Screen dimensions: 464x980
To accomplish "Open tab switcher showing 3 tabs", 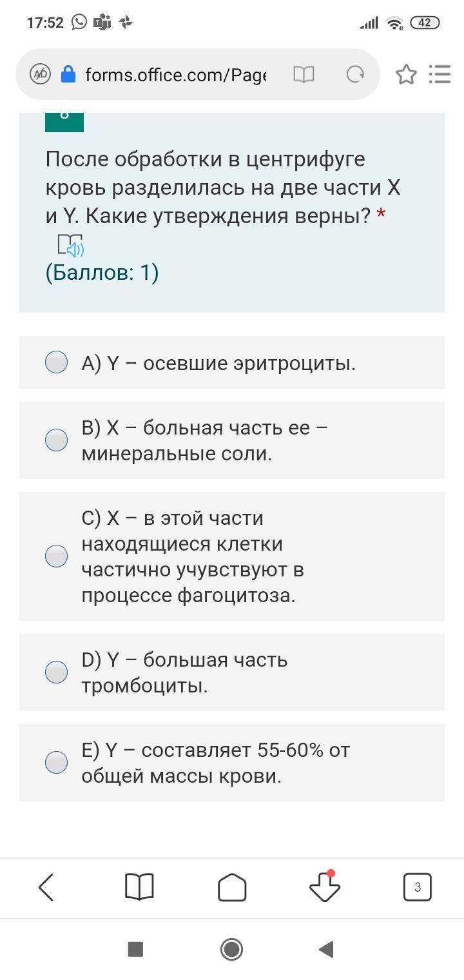I will tap(417, 887).
